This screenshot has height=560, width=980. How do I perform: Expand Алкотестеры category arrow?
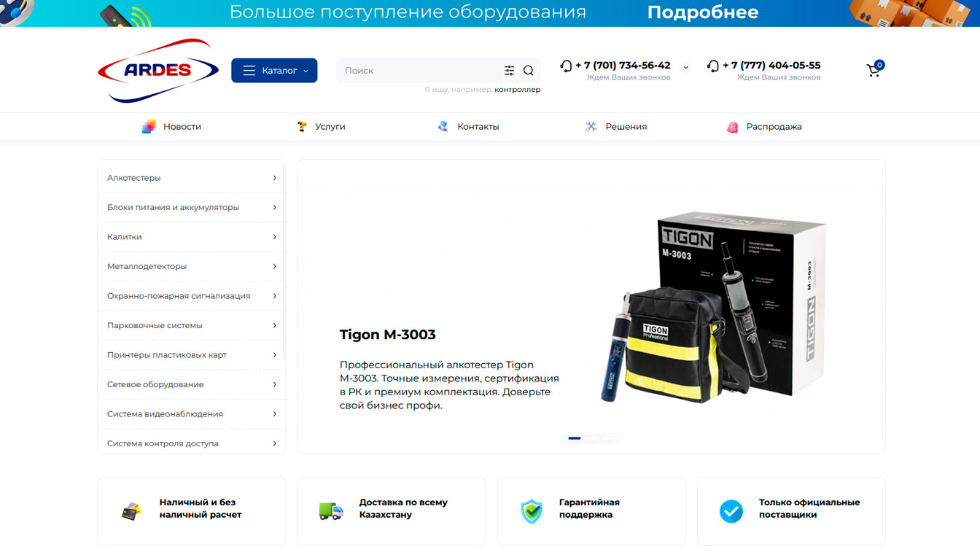(x=275, y=178)
